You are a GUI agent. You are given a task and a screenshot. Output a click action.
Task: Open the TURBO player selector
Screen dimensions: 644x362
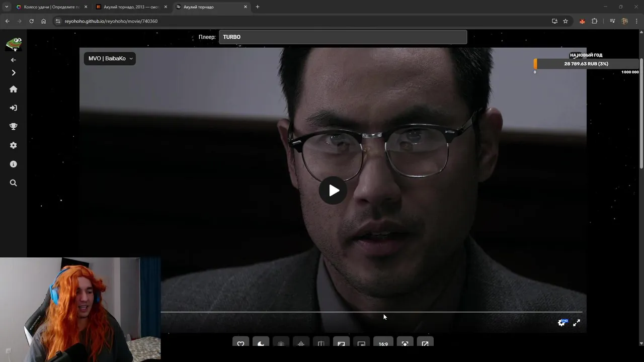[343, 37]
